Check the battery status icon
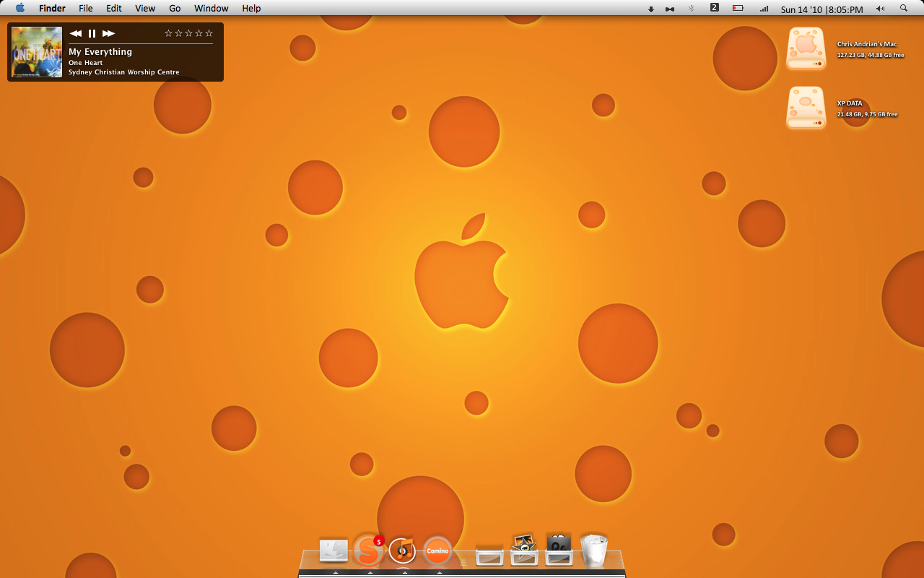This screenshot has height=578, width=924. 738,9
